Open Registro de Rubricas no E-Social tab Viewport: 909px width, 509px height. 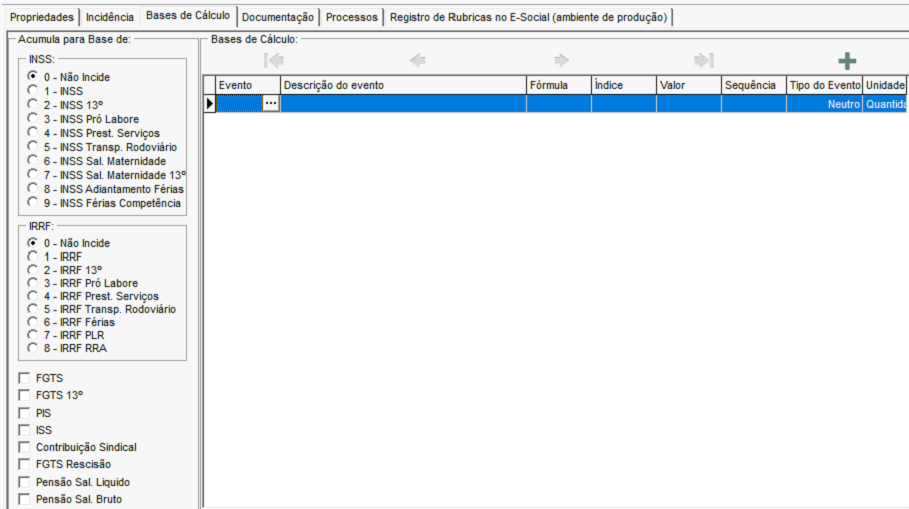click(528, 17)
